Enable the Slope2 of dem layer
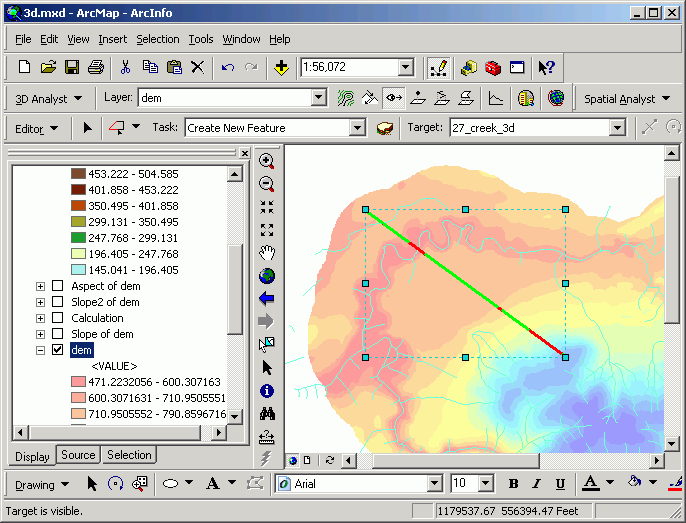 (x=57, y=302)
